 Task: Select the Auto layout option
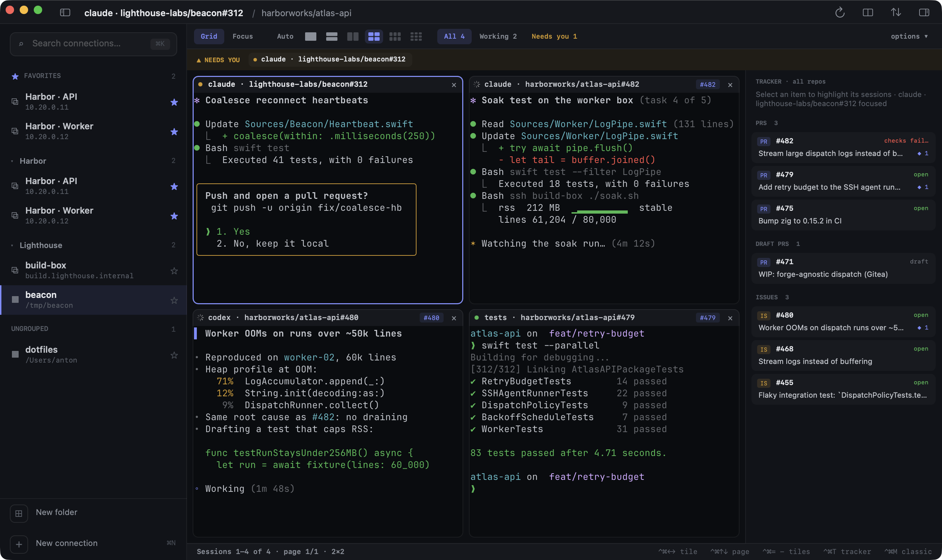285,37
